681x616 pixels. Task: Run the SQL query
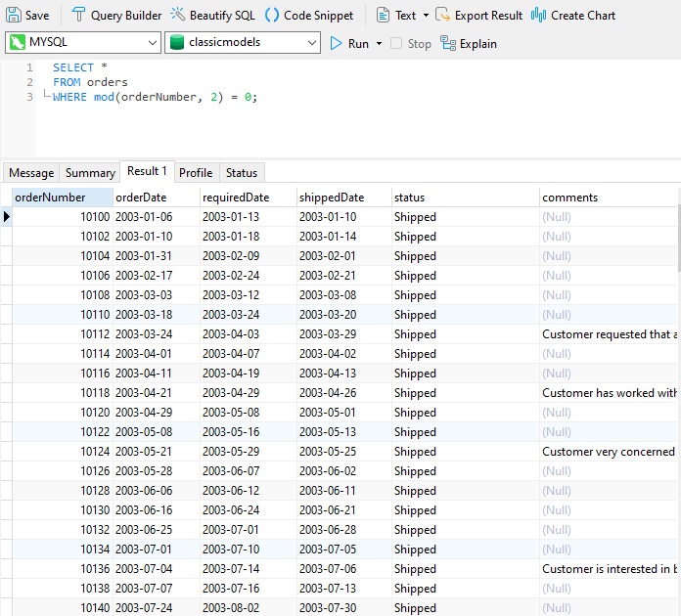[x=349, y=43]
